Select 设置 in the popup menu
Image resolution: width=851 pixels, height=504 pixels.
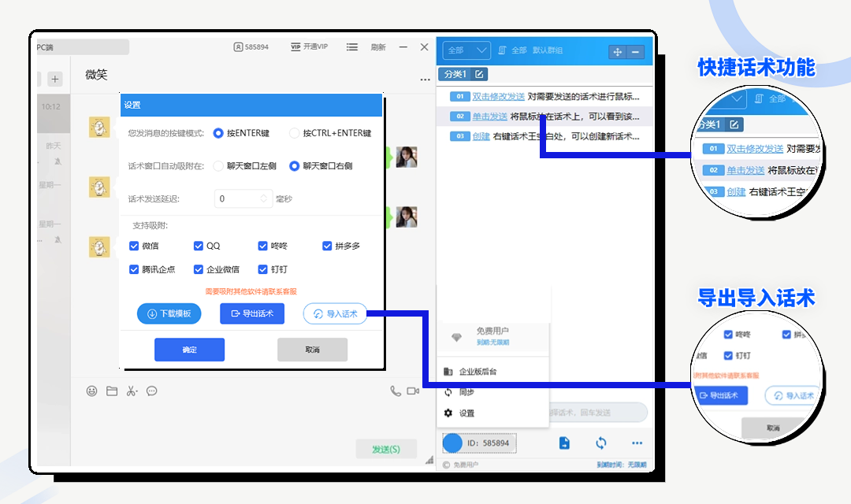pos(466,413)
